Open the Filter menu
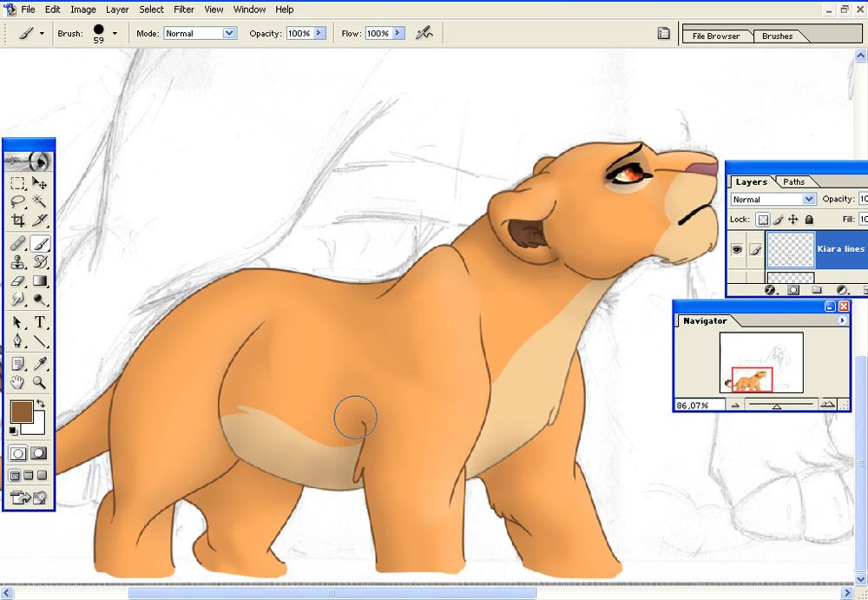Viewport: 868px width, 600px height. coord(184,10)
